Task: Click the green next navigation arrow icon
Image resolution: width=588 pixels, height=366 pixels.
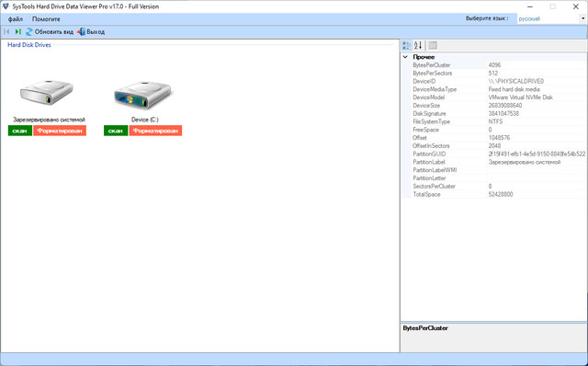Action: click(x=17, y=32)
